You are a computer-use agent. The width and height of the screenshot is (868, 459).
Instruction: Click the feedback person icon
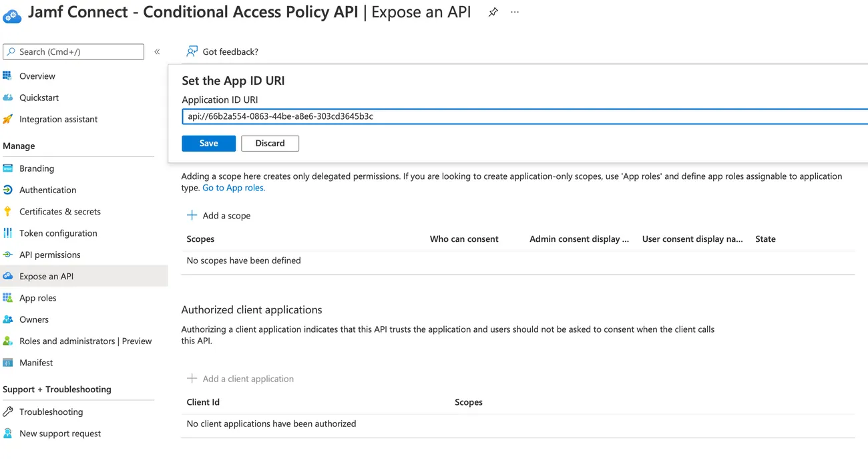click(x=192, y=51)
